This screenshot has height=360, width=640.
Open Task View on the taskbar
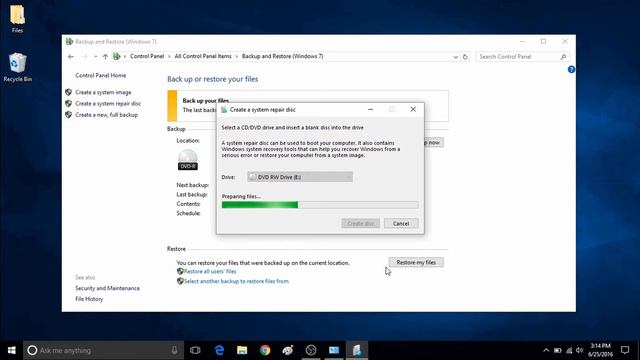coord(195,350)
